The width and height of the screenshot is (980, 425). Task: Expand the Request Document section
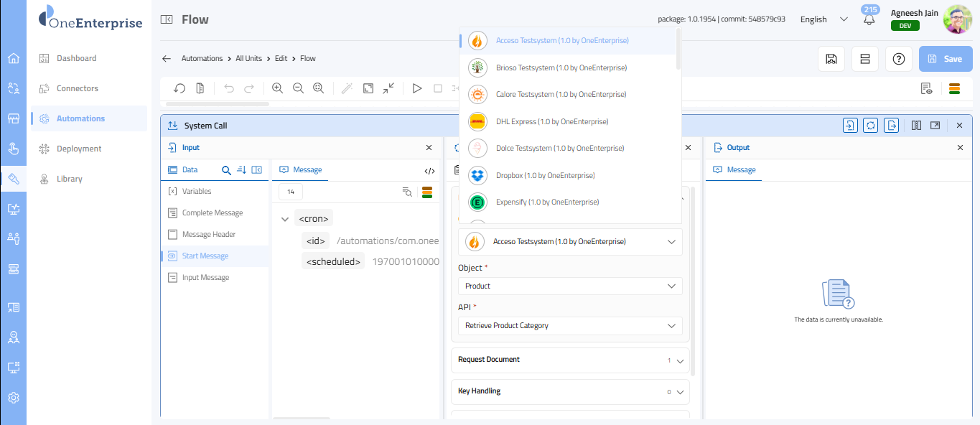(x=570, y=360)
